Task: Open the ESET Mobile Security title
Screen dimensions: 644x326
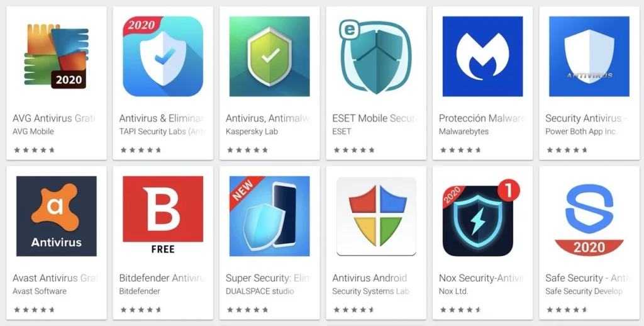Action: pos(374,119)
